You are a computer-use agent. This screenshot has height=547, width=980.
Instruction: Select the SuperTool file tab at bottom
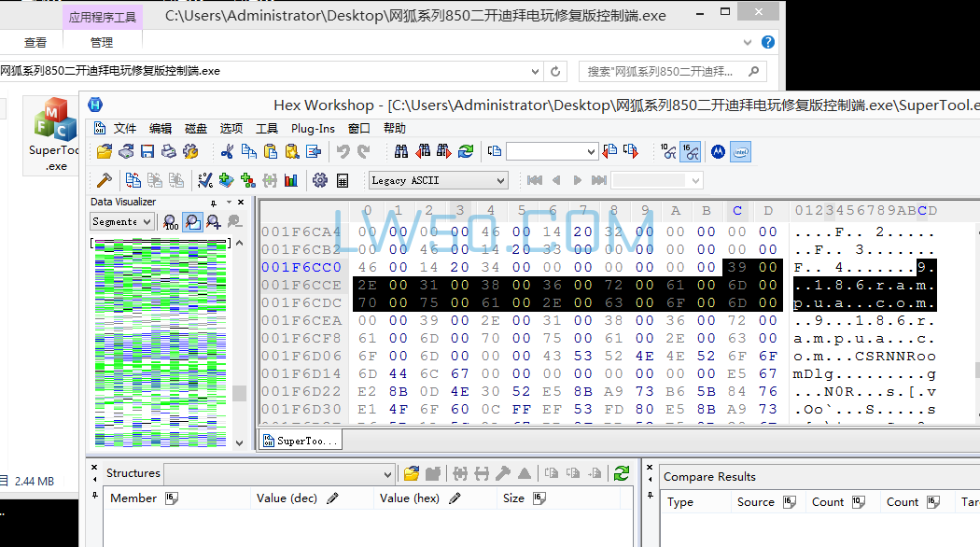[300, 441]
